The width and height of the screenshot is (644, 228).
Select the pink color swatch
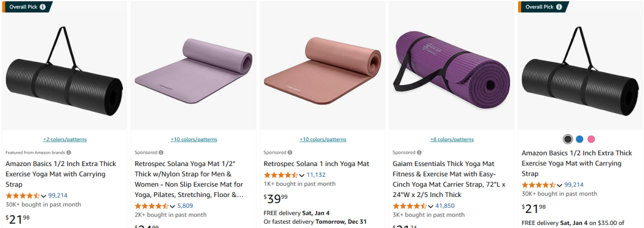click(591, 139)
